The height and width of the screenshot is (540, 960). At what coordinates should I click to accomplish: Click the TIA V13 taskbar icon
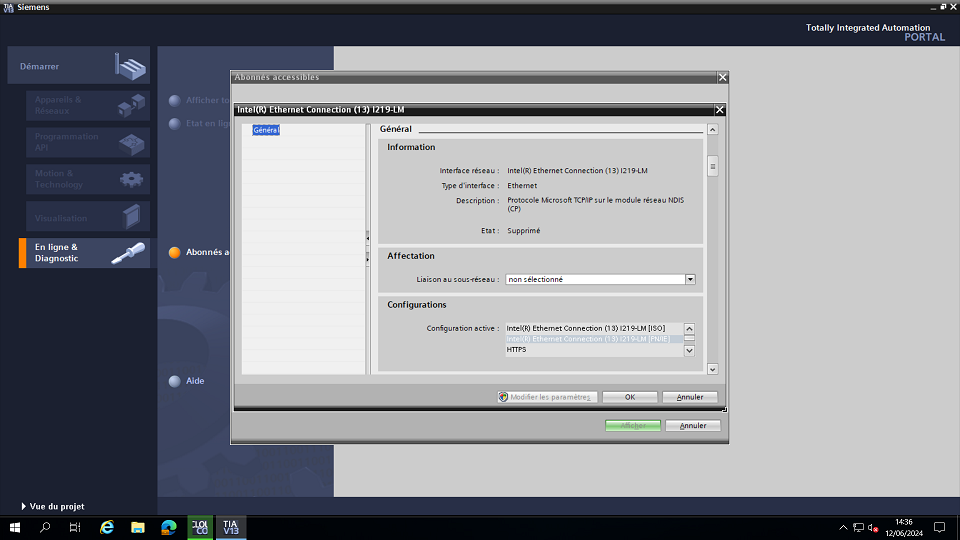click(x=230, y=527)
